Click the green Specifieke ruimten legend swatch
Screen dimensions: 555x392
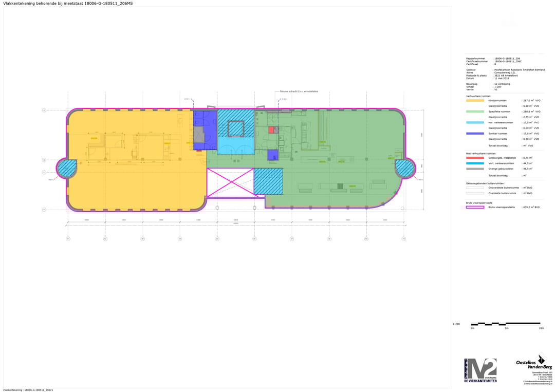click(x=475, y=111)
